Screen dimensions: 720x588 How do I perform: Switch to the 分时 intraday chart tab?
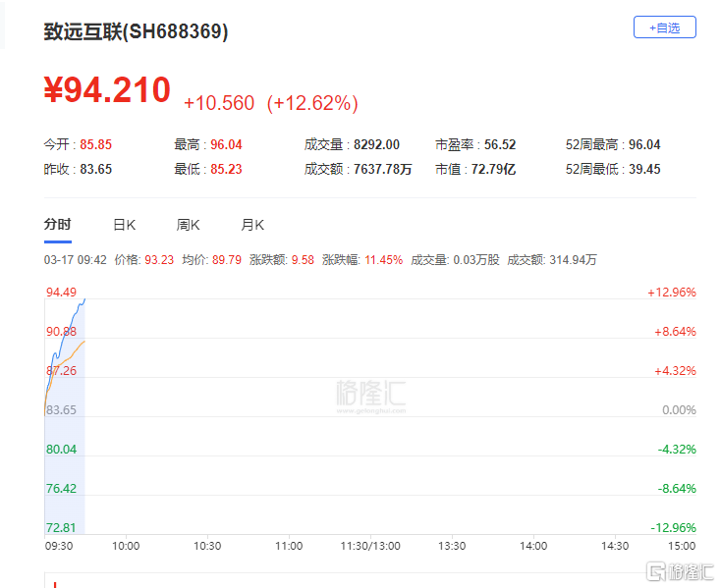coord(57,225)
